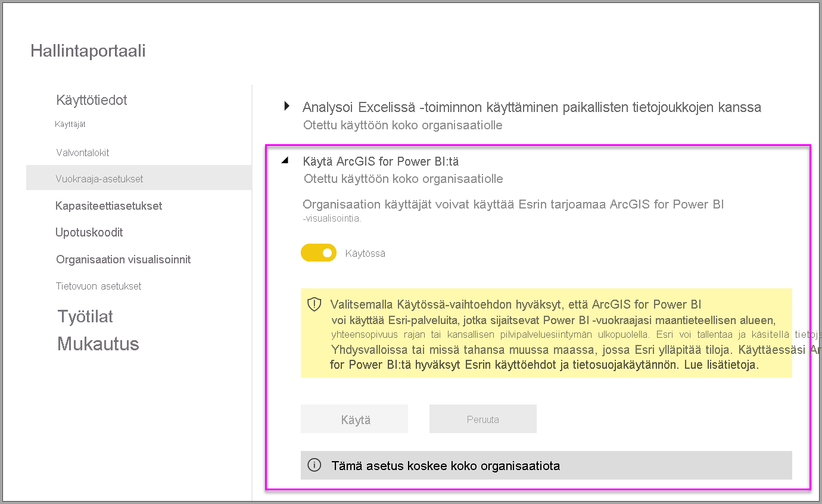This screenshot has width=822, height=504.
Task: Click Käytä ArcGIS for Power BI:tä title
Action: click(x=381, y=161)
